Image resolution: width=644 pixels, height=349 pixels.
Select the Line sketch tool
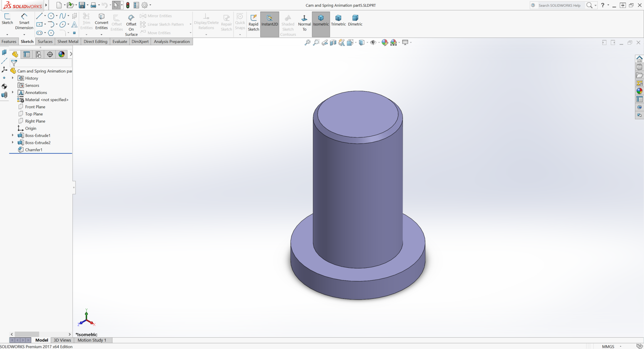pos(39,16)
